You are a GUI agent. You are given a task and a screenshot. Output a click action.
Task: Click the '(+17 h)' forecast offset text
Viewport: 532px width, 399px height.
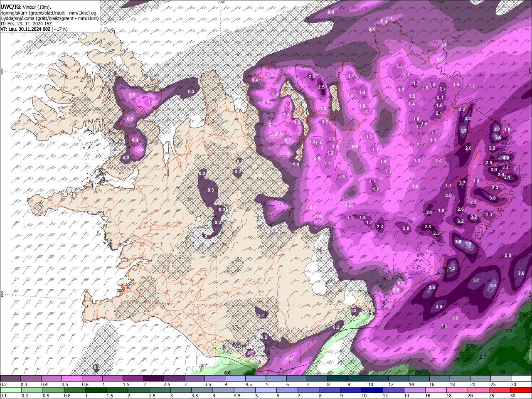point(60,29)
